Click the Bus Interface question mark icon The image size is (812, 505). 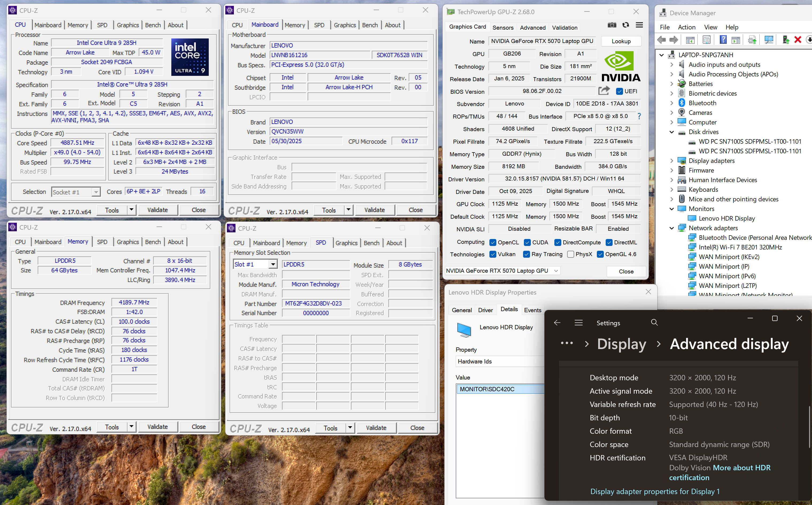639,116
